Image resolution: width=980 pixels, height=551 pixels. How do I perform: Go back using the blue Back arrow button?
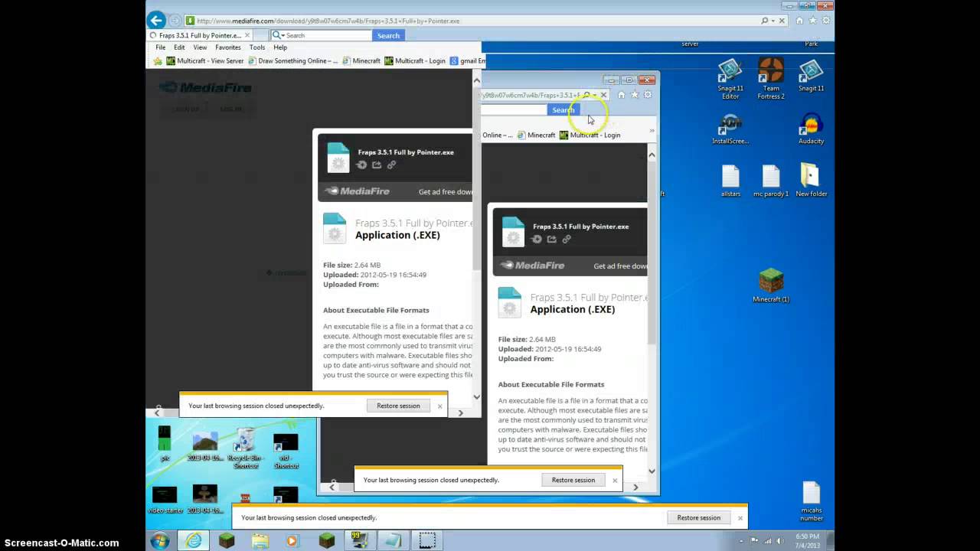tap(156, 21)
